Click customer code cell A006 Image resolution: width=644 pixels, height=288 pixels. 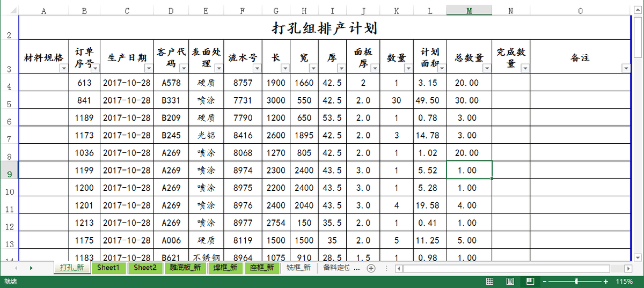tap(171, 240)
